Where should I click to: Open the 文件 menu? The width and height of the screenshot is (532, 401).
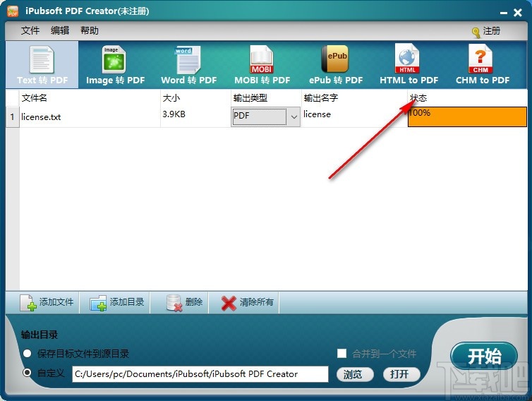click(30, 30)
